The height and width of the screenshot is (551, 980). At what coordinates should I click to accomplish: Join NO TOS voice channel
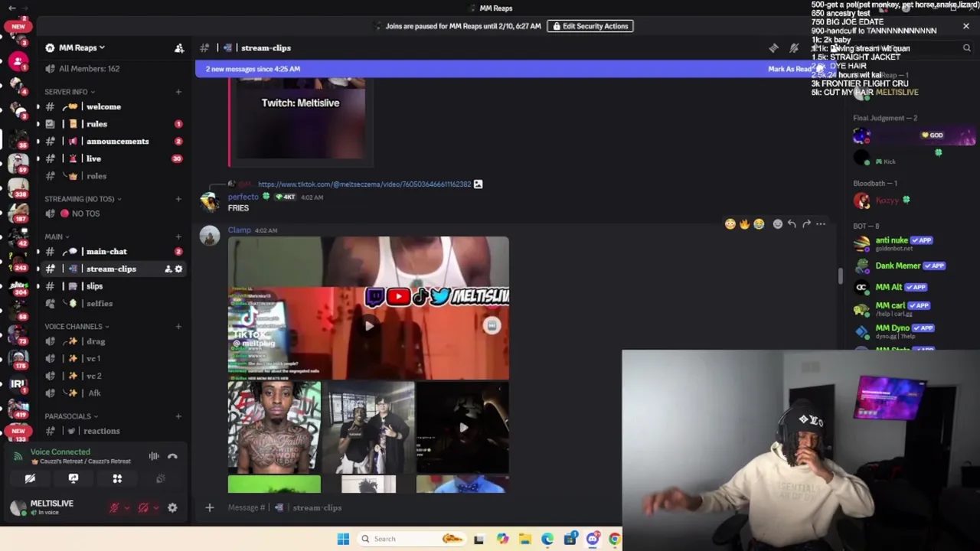[86, 214]
